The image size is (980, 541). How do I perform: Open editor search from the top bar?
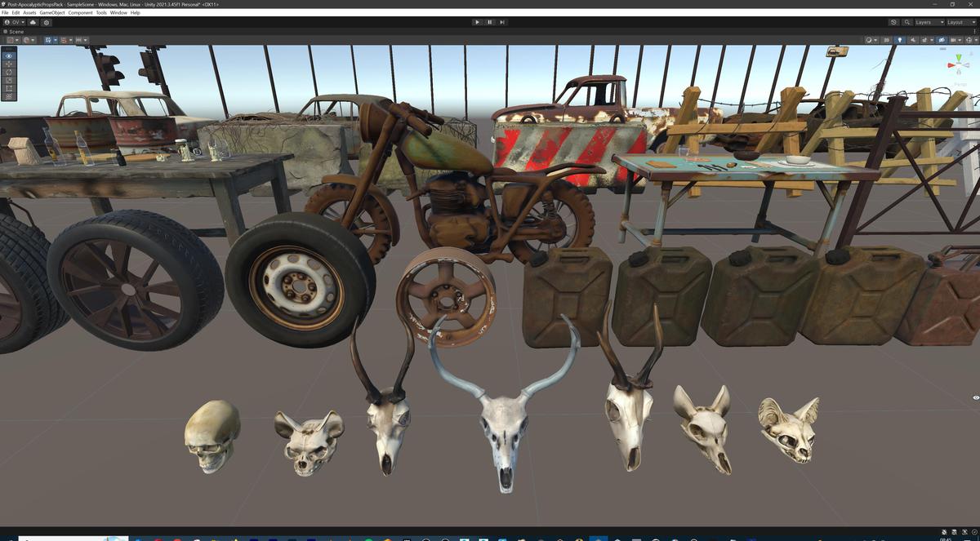click(907, 22)
